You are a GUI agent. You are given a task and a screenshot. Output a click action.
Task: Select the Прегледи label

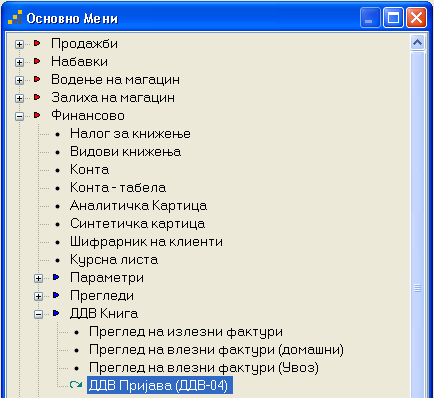pyautogui.click(x=102, y=296)
